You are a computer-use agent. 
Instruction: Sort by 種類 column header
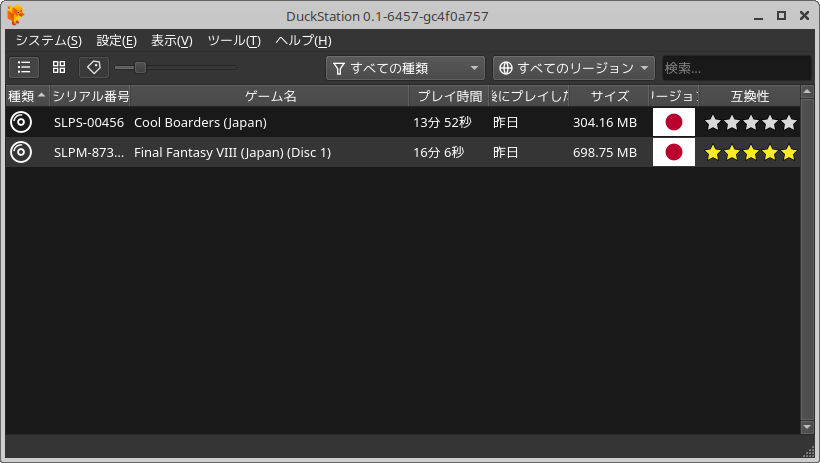[x=28, y=96]
